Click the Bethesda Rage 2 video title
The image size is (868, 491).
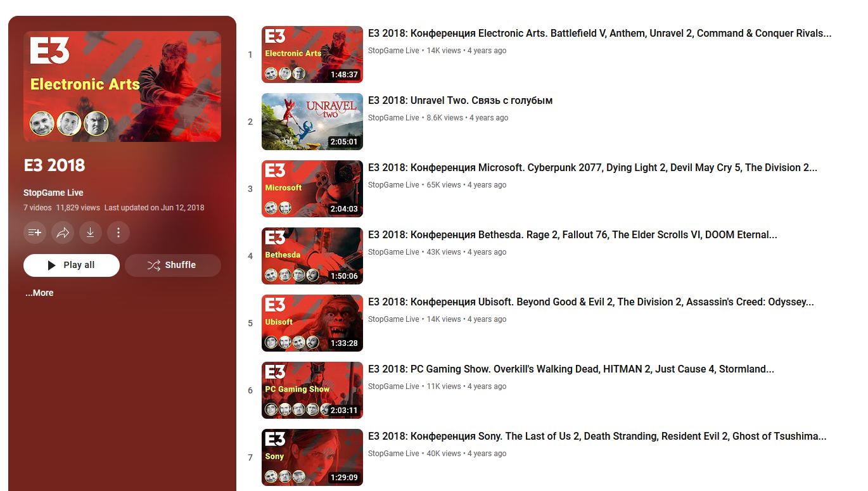(x=573, y=235)
